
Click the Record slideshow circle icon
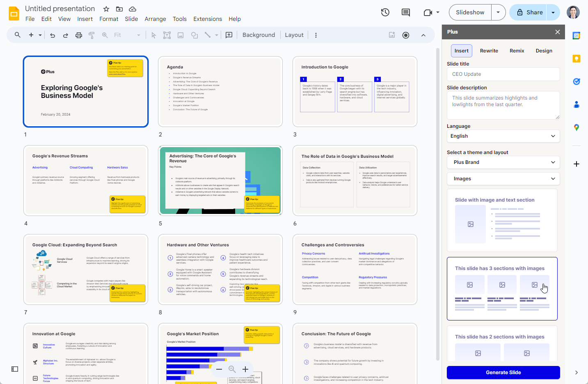tap(406, 35)
